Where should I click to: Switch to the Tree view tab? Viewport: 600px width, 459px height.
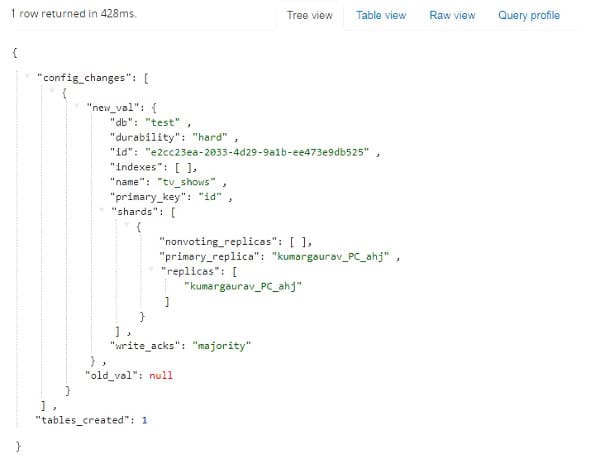310,15
